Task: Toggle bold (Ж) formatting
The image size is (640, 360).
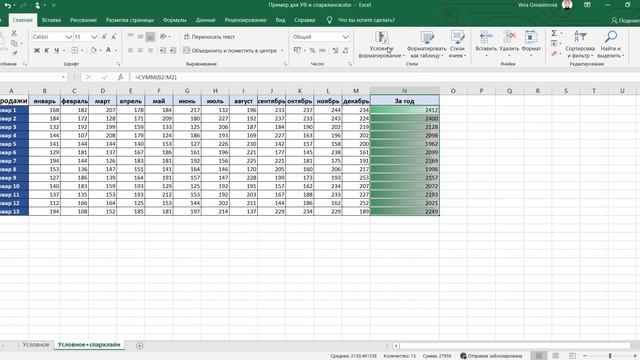Action: (x=37, y=50)
